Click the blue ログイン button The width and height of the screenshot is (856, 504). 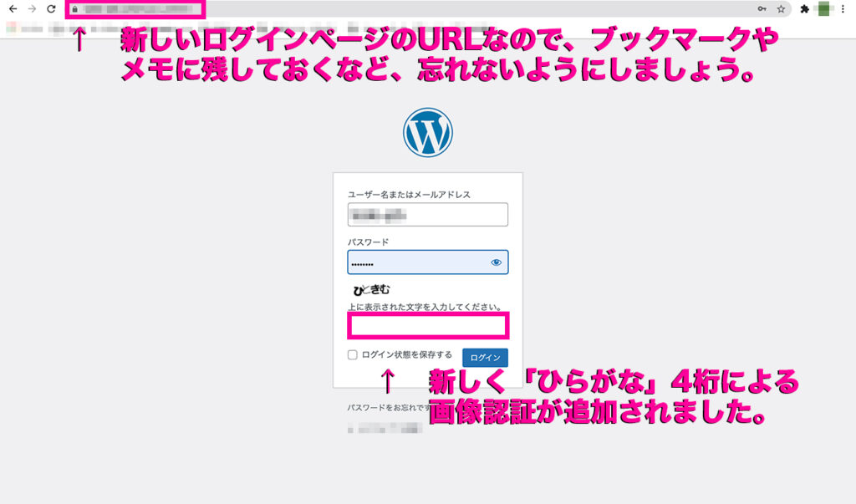pos(486,358)
